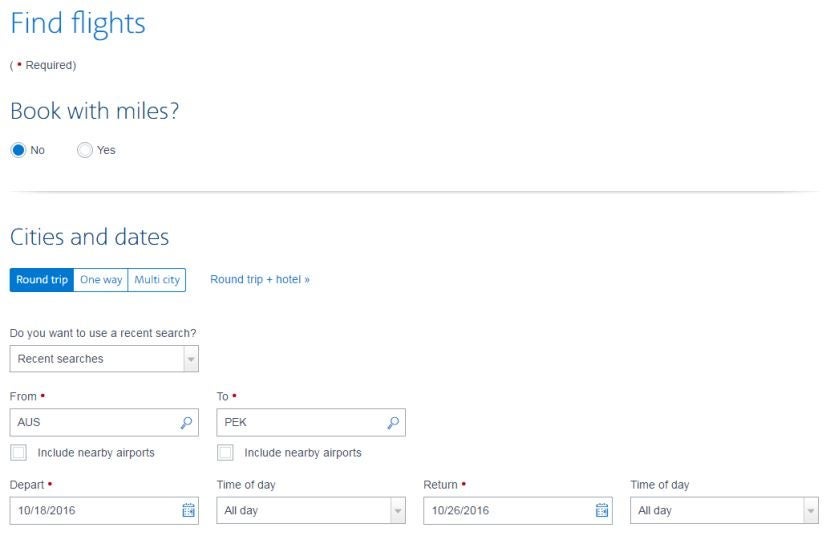Click the Return date field showing 10/26/2016
This screenshot has height=544, width=830.
(x=518, y=511)
